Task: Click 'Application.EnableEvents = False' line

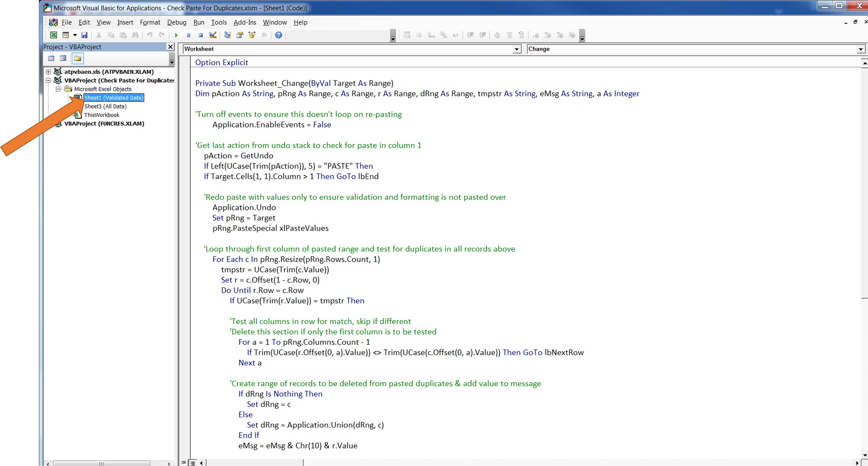Action: pos(272,125)
